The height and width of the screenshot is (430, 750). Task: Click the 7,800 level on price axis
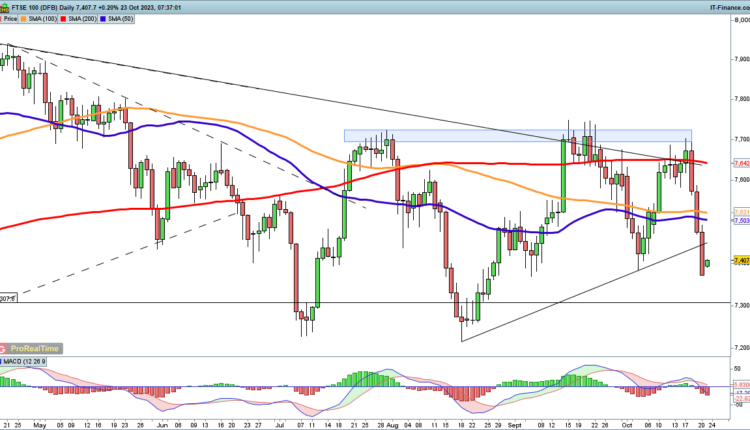[x=740, y=97]
